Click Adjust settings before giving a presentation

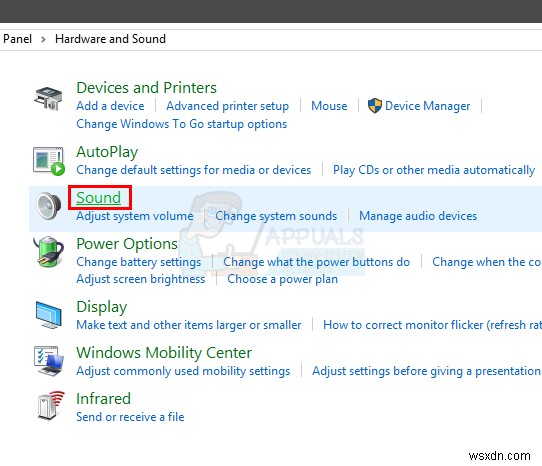tap(426, 371)
